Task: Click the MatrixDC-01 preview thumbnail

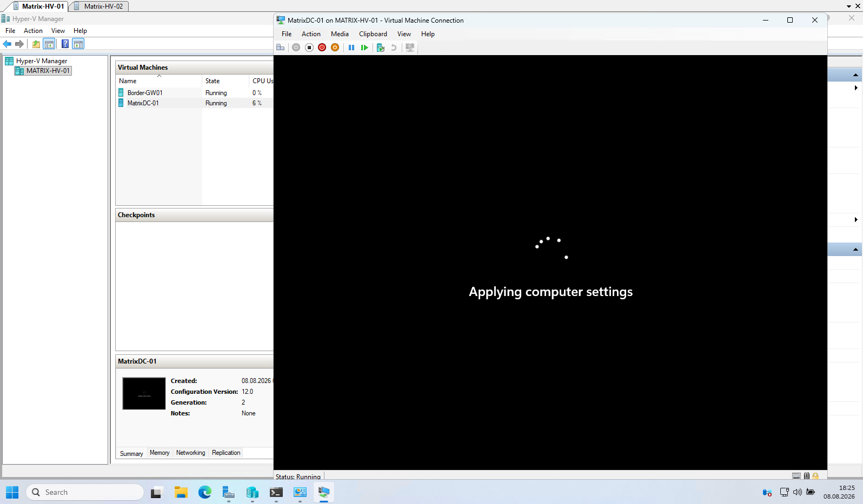Action: [144, 393]
